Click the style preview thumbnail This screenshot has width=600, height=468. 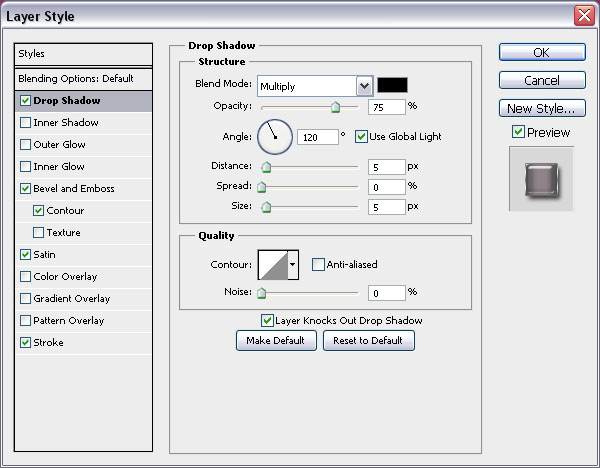pyautogui.click(x=541, y=179)
